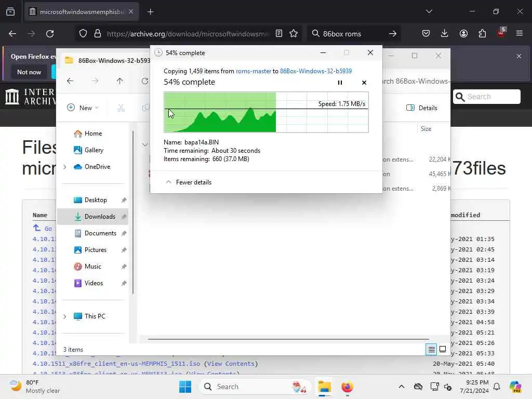Go up one folder level in File Explorer
The height and width of the screenshot is (399, 532).
coord(120,81)
